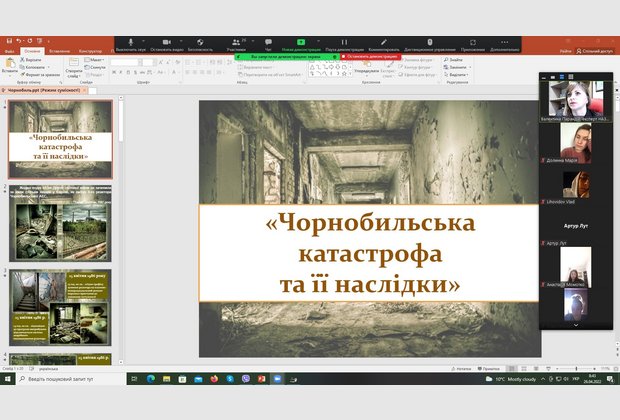This screenshot has height=420, width=620.
Task: Switch Zoom panel to grid view
Action: 571,77
